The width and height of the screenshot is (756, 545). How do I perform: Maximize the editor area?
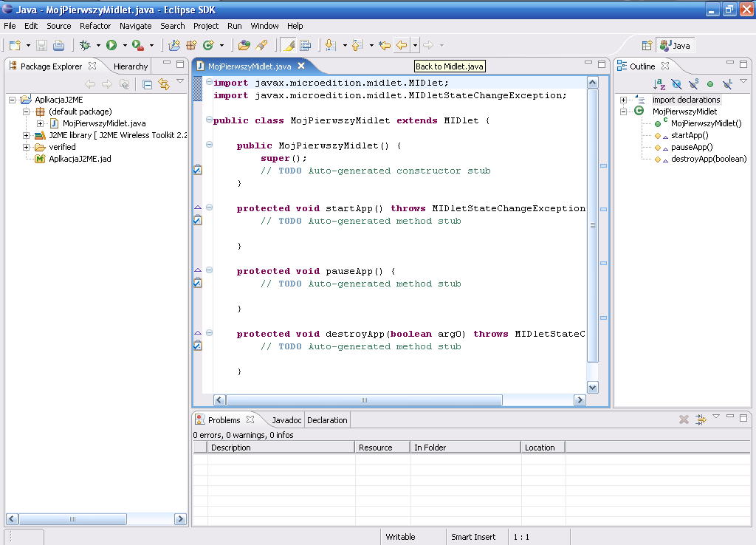tap(602, 64)
